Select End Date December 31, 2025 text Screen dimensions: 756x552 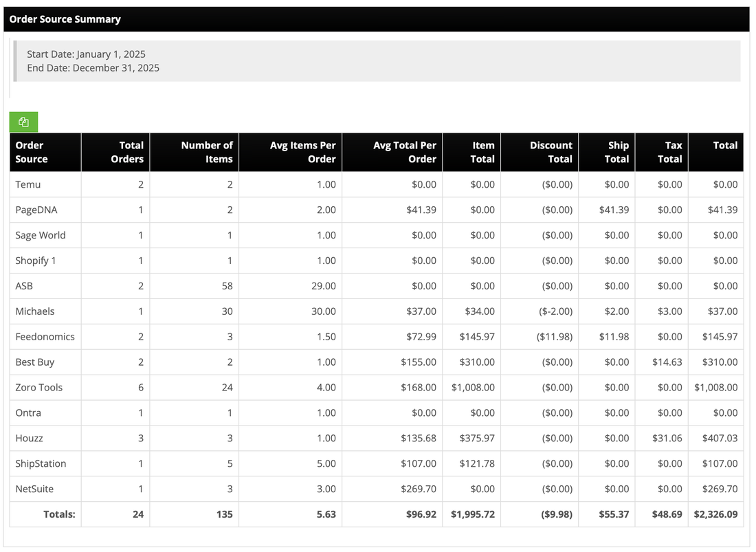click(93, 68)
